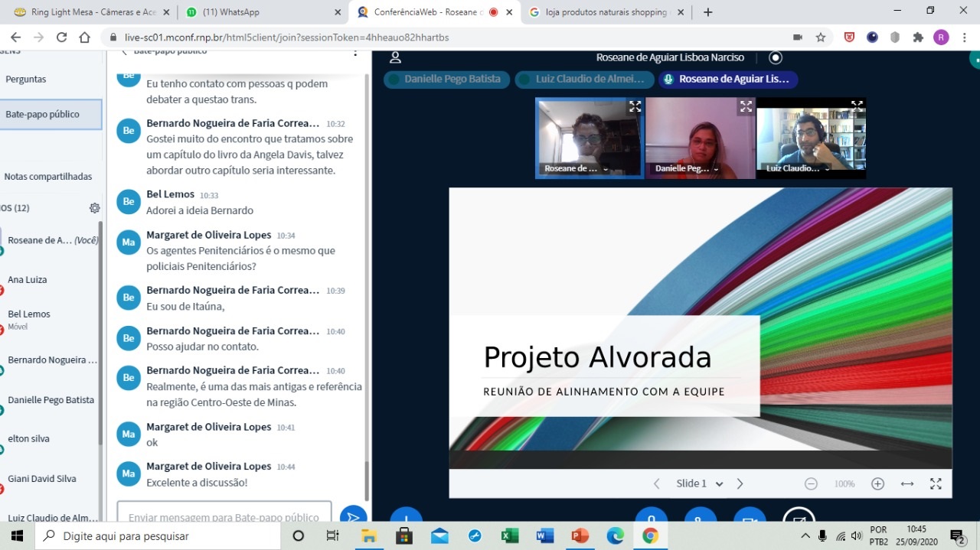Screen dimensions: 980x550
Task: Open Luiz Claudio webcam name dropdown
Action: click(798, 168)
